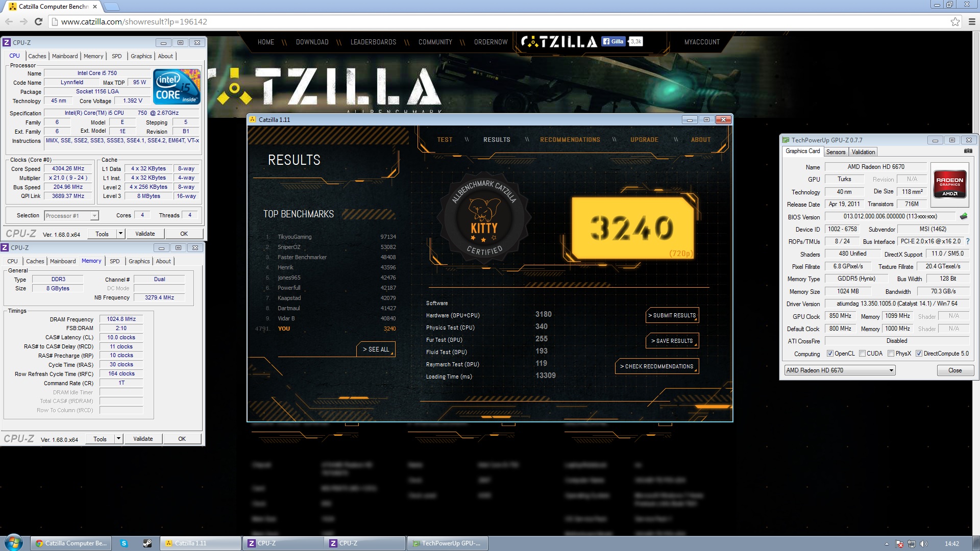Open the Validation tab in GPU-Z
This screenshot has width=980, height=551.
tap(863, 152)
